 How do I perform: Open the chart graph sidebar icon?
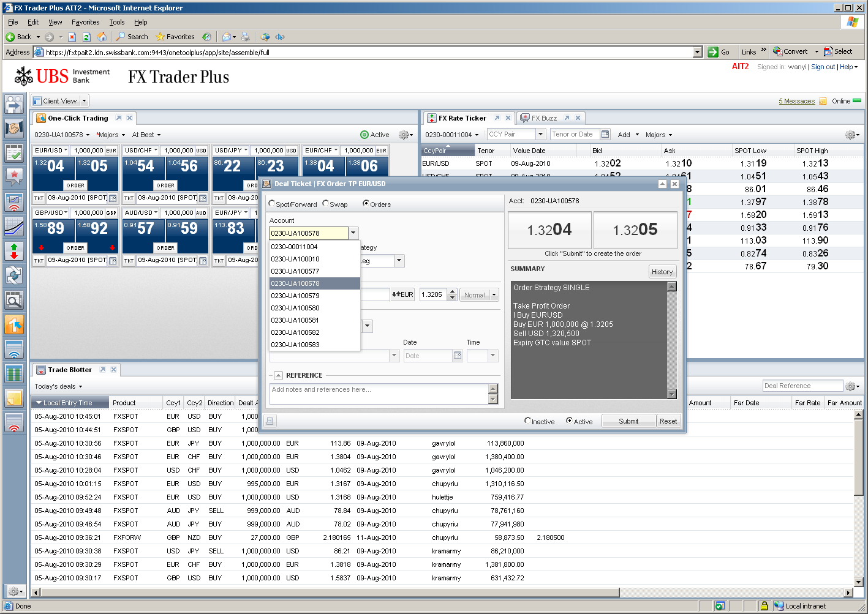[x=13, y=227]
